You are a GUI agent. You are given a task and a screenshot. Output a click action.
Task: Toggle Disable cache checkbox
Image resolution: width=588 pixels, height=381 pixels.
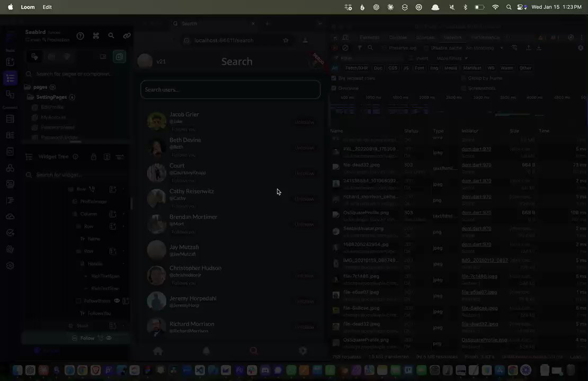pos(426,48)
